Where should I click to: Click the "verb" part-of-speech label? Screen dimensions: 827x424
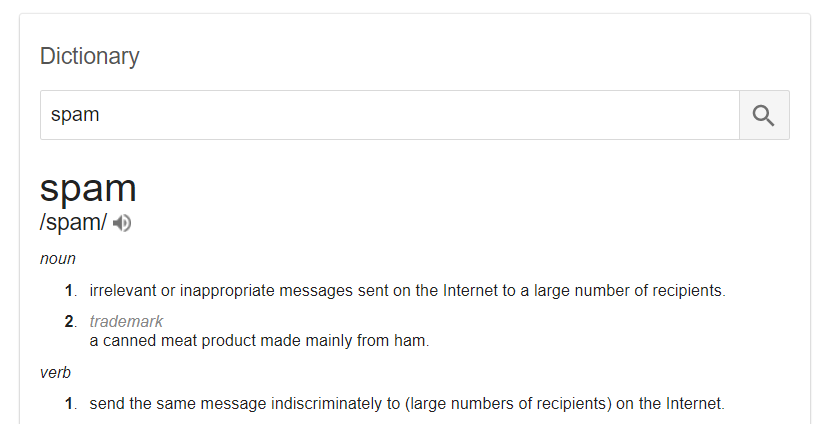[55, 373]
